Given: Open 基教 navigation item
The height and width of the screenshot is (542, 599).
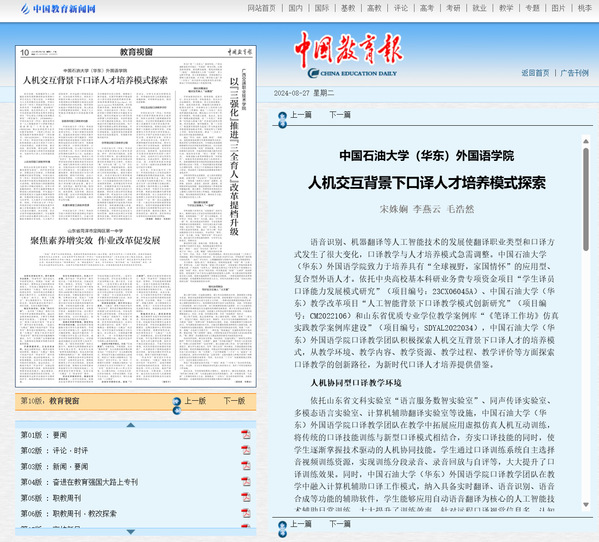Looking at the screenshot, I should click(348, 8).
